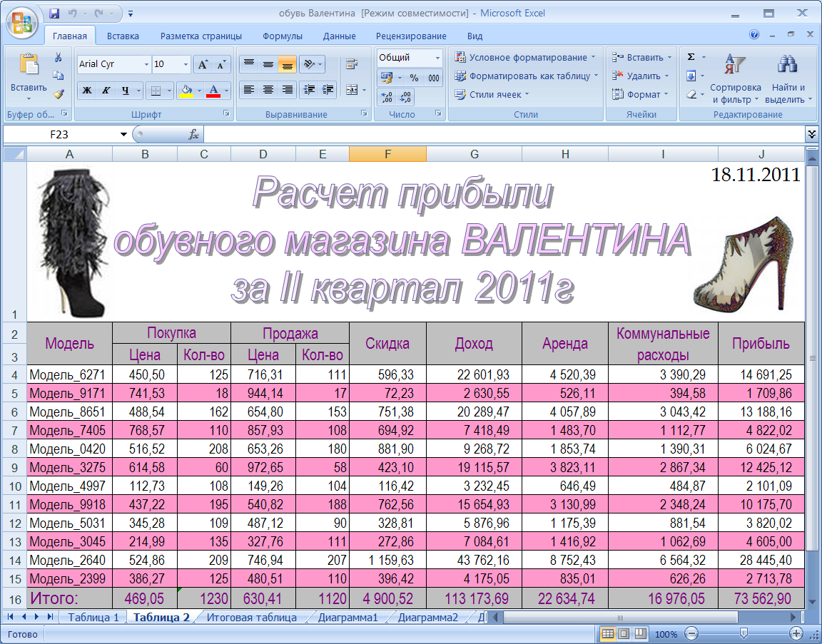Toggle bold formatting Ж
The width and height of the screenshot is (822, 644).
87,91
